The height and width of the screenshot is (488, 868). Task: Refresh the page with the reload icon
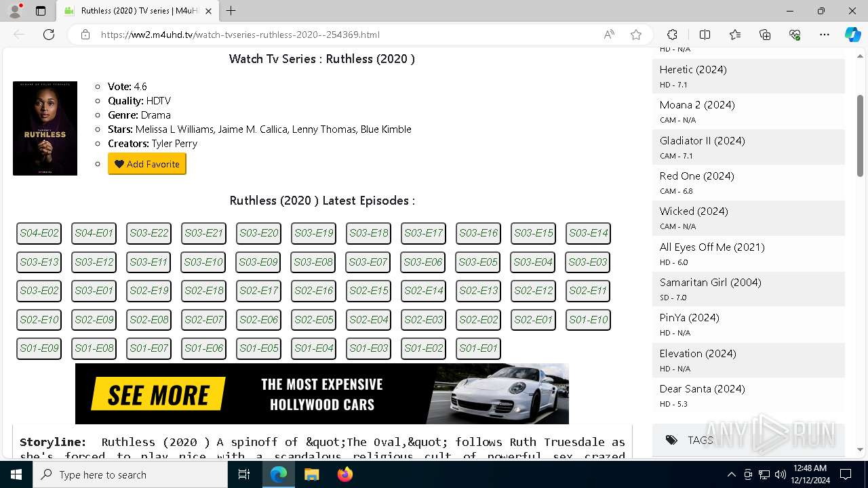point(49,35)
